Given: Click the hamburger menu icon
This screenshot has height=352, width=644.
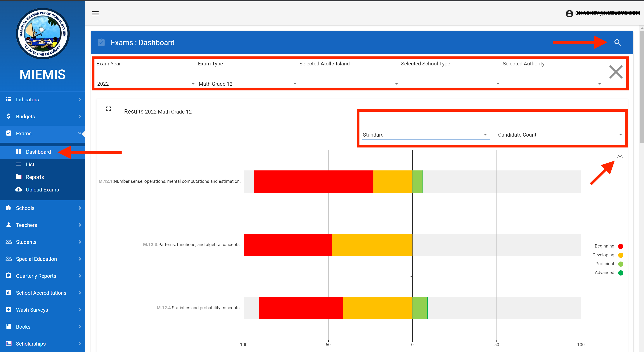Looking at the screenshot, I should pos(95,13).
